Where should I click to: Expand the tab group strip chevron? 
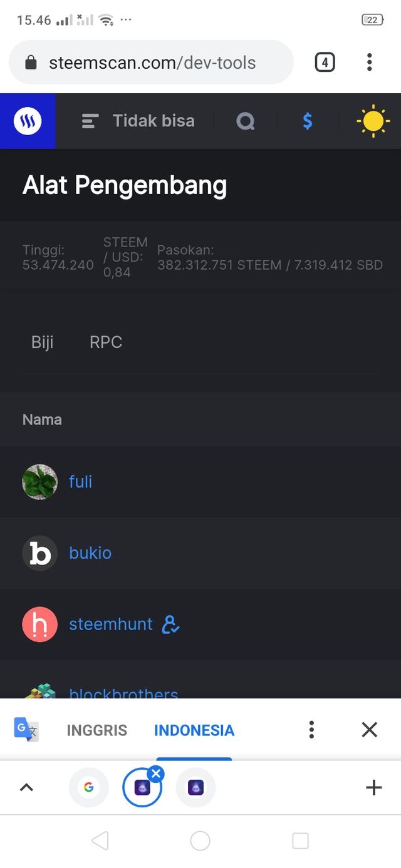(x=26, y=788)
